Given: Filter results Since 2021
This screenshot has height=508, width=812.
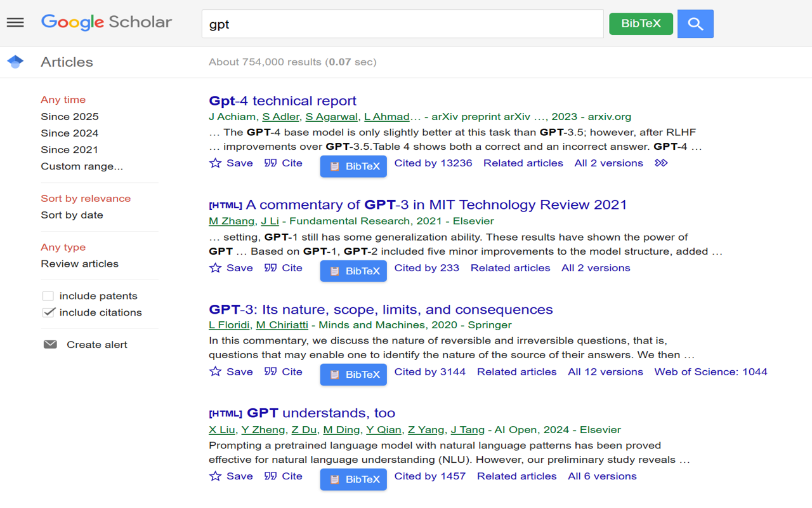Looking at the screenshot, I should (70, 150).
